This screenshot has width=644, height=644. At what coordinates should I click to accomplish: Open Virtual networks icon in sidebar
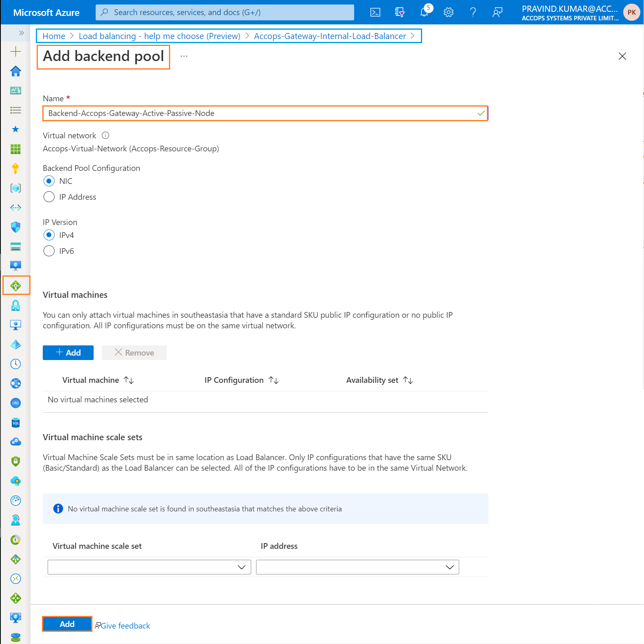pos(15,207)
